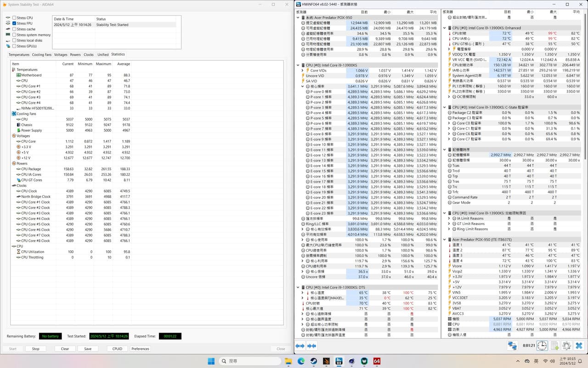Open HWiNFO sensor settings gear
This screenshot has width=588, height=368.
(567, 345)
